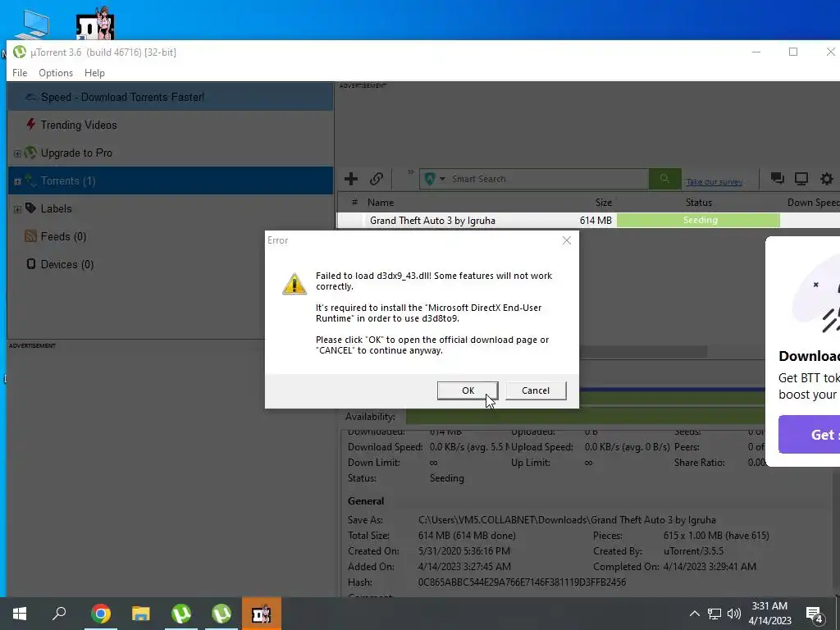Open Google Chrome from taskbar

tap(100, 614)
